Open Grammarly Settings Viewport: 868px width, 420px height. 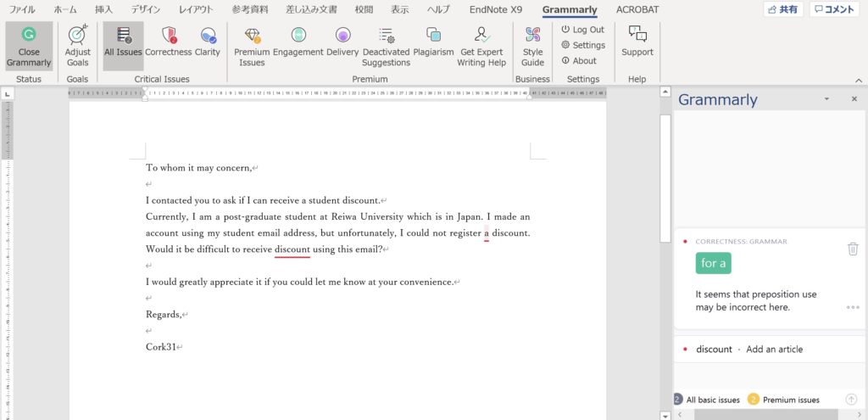point(583,45)
